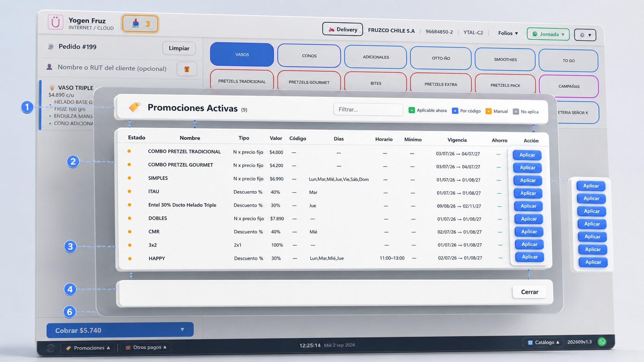Open the Catálogo menu in the status bar

[543, 342]
